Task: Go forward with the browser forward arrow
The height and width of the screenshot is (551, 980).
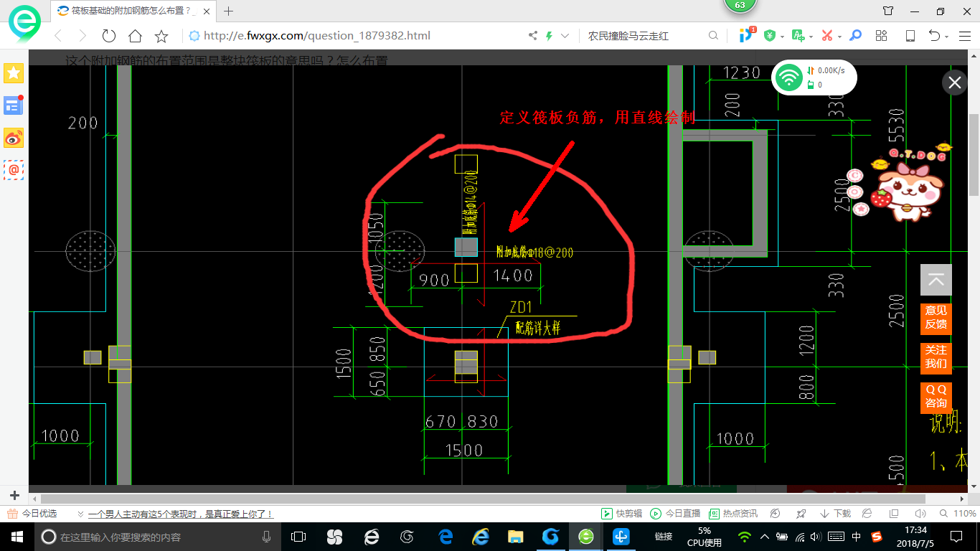Action: (83, 36)
